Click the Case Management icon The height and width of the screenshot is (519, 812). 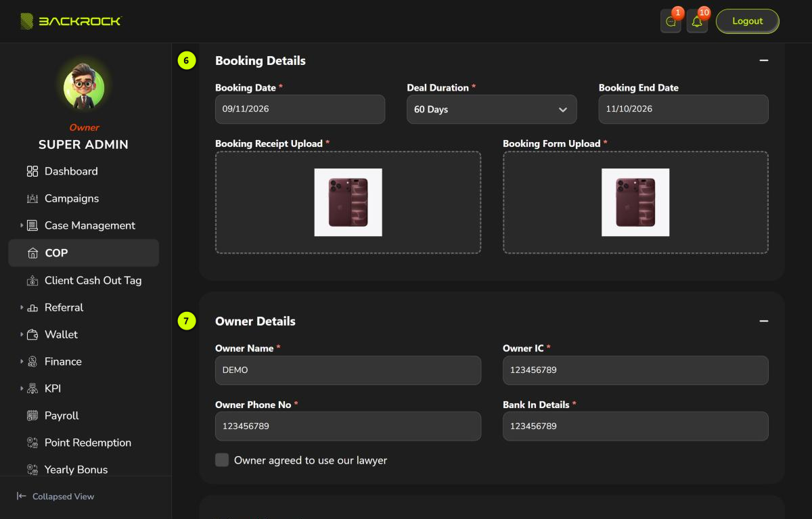tap(32, 225)
